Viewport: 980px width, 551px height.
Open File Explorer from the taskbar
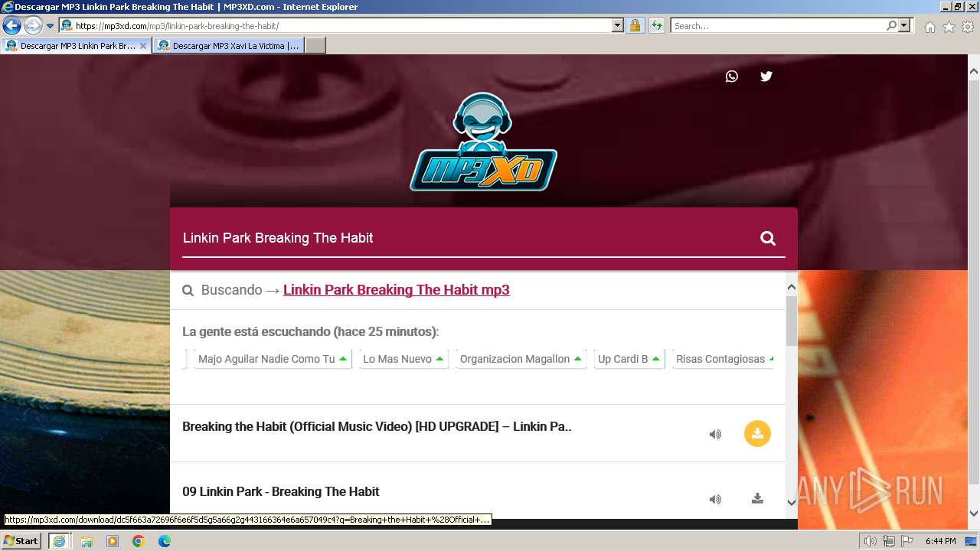[87, 540]
